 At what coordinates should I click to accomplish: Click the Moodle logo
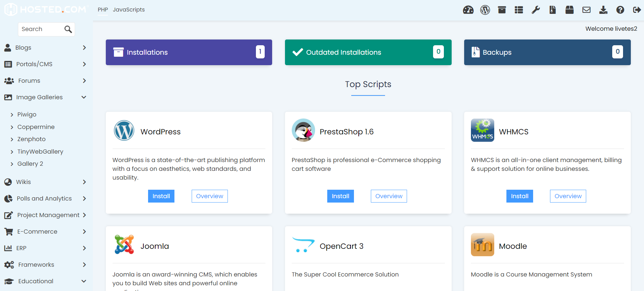click(x=482, y=245)
